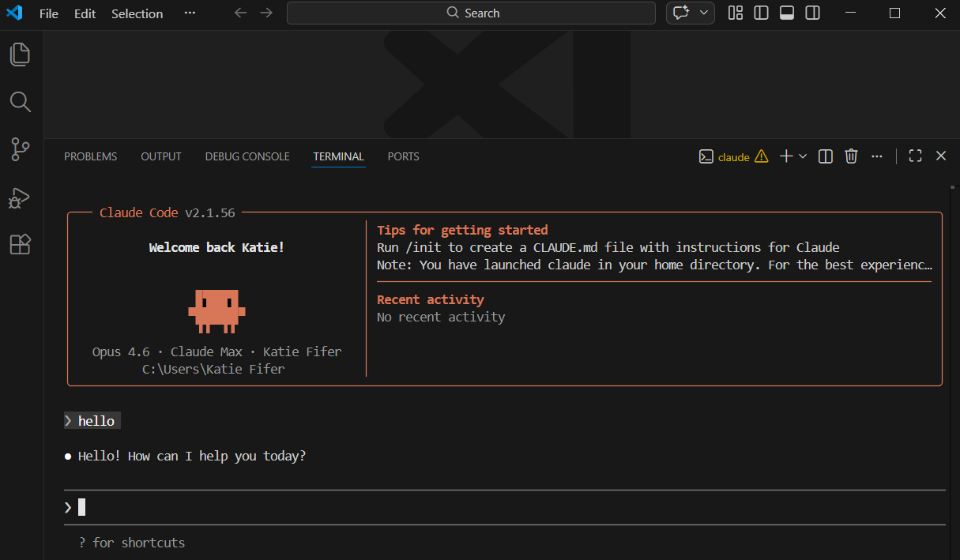
Task: Split the terminal
Action: [826, 156]
